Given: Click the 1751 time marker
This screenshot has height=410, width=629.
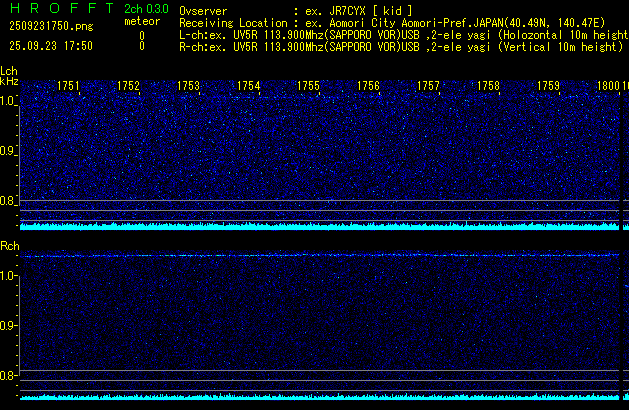Looking at the screenshot, I should pyautogui.click(x=69, y=87).
